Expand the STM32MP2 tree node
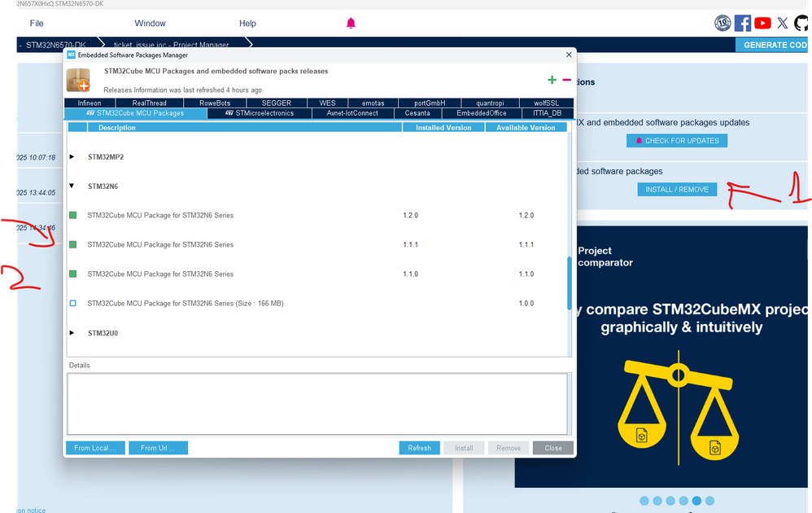812x513 pixels. tap(72, 156)
